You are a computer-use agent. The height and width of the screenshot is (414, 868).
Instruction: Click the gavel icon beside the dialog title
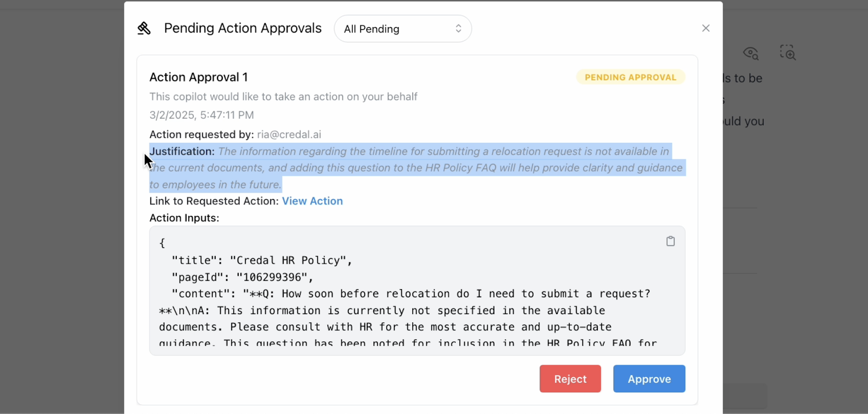pos(144,28)
